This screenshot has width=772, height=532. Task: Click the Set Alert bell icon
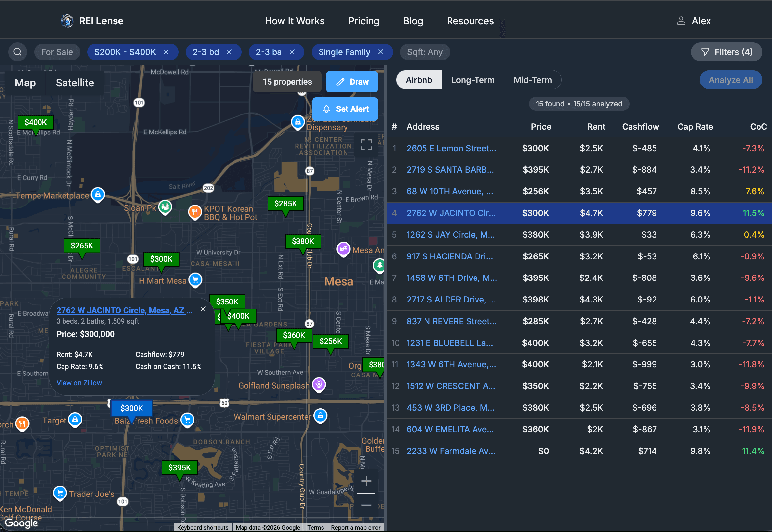pos(327,109)
